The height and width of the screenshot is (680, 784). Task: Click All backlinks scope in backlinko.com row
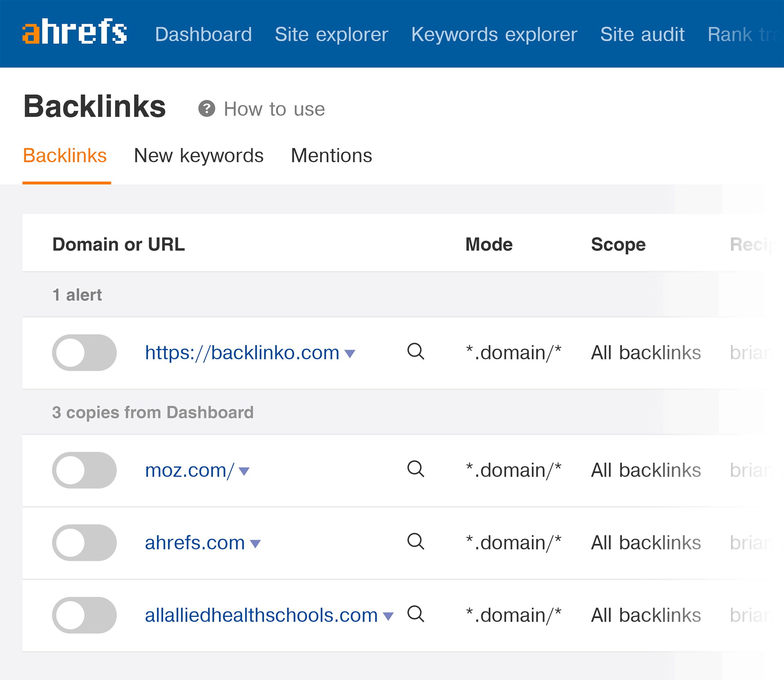click(646, 352)
